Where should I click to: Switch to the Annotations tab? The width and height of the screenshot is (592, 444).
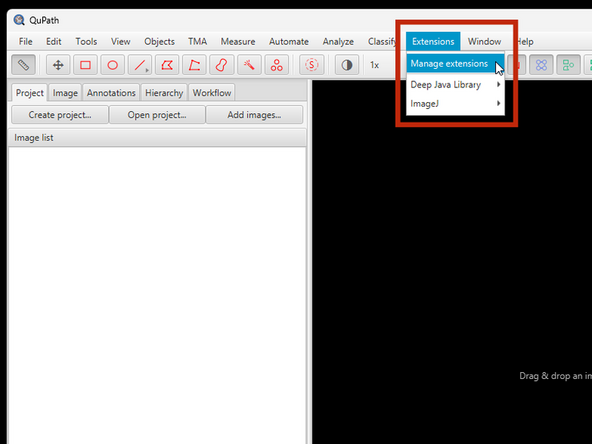click(111, 93)
